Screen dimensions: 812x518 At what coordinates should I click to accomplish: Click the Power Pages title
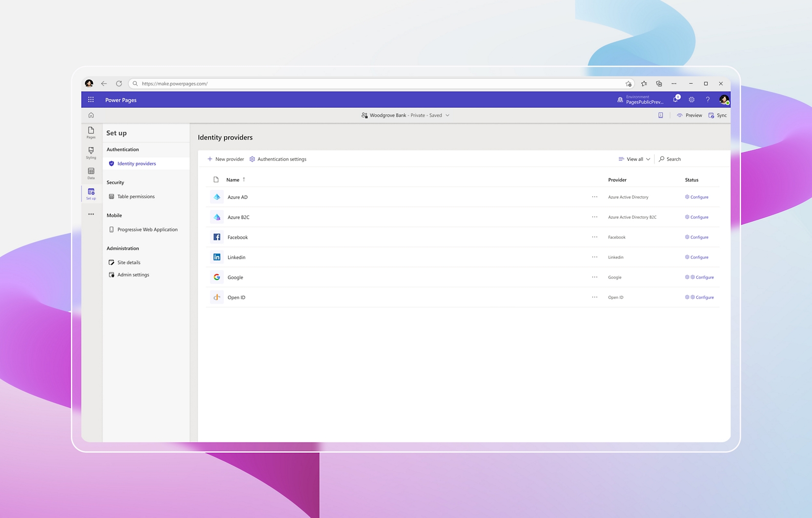pyautogui.click(x=121, y=100)
